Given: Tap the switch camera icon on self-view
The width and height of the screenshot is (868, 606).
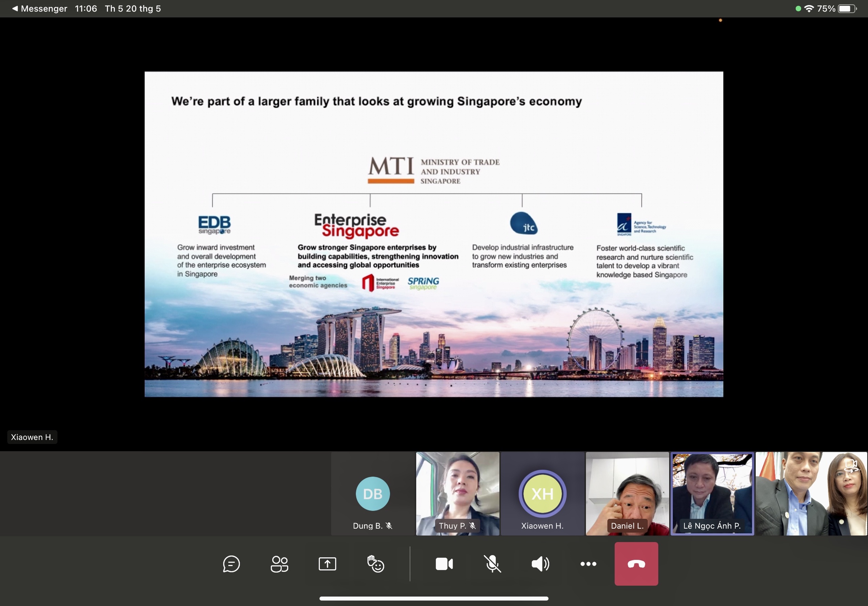Looking at the screenshot, I should 851,466.
